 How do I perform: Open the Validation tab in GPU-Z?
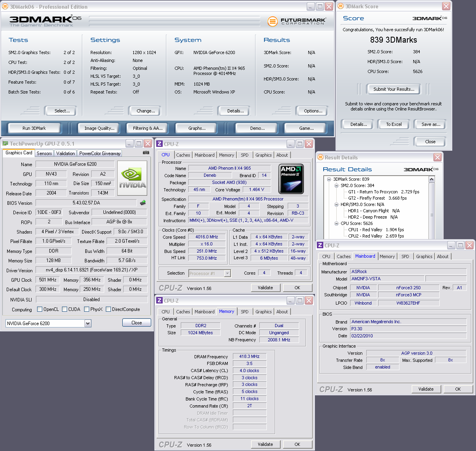click(x=66, y=153)
